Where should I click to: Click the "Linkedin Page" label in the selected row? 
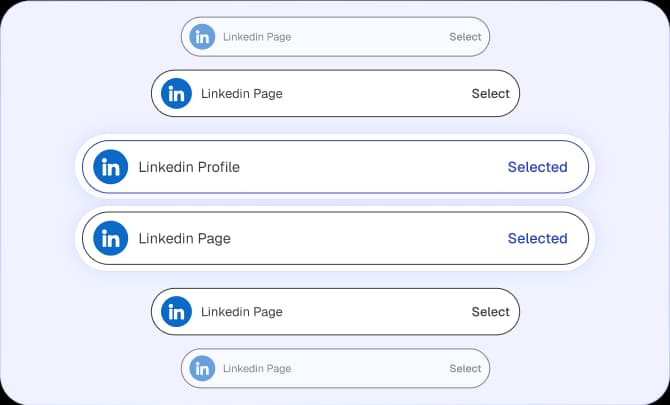pos(184,238)
